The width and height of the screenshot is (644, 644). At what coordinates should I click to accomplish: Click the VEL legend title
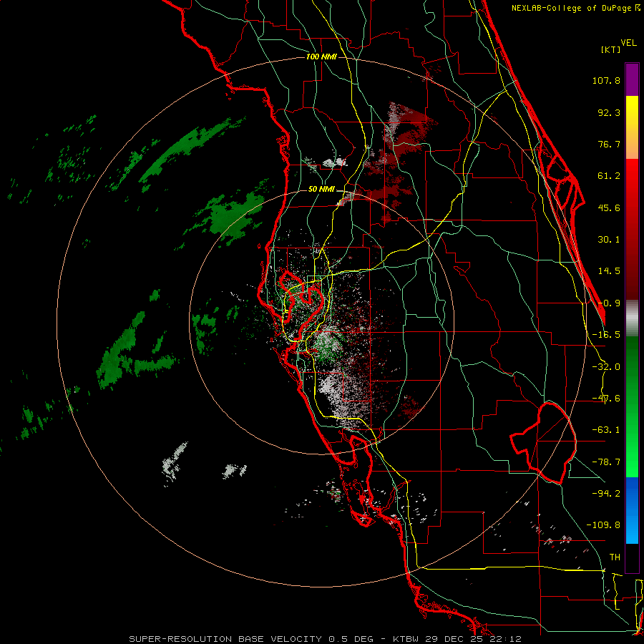629,43
